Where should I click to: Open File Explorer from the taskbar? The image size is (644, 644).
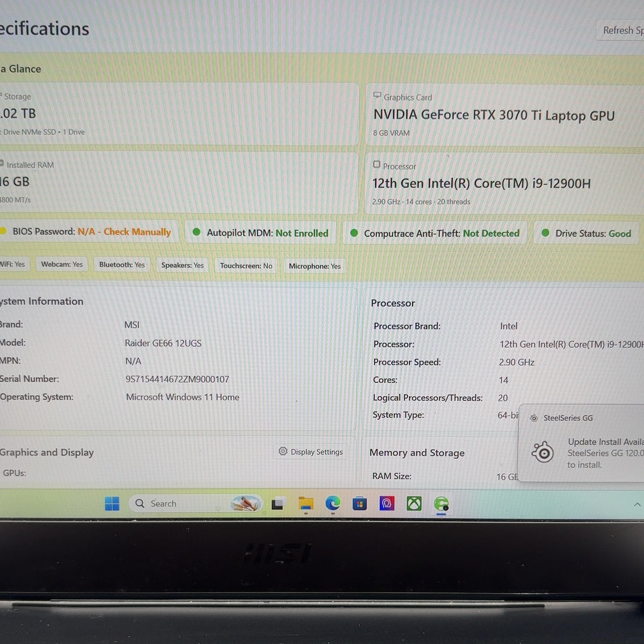(305, 503)
